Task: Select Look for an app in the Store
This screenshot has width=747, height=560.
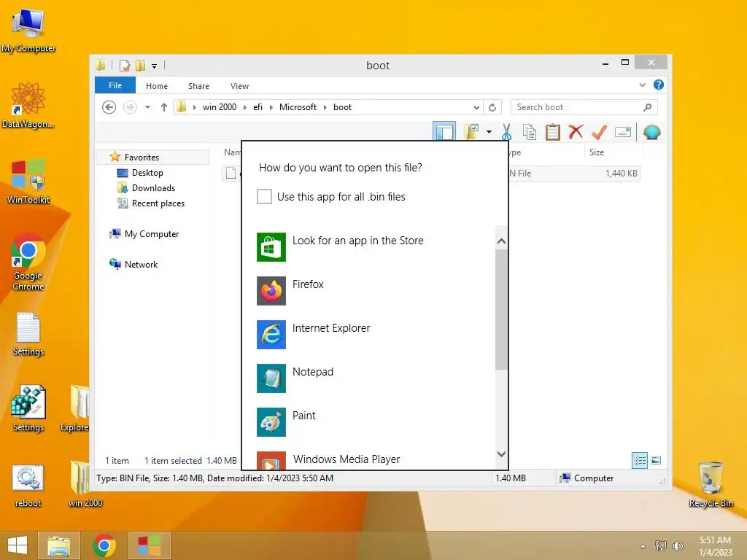Action: click(376, 246)
